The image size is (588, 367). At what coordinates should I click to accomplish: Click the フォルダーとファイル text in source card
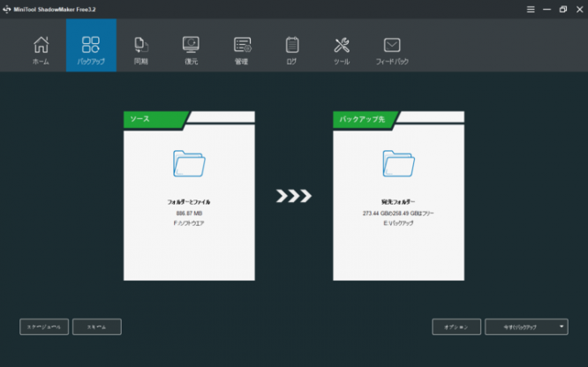pos(189,202)
